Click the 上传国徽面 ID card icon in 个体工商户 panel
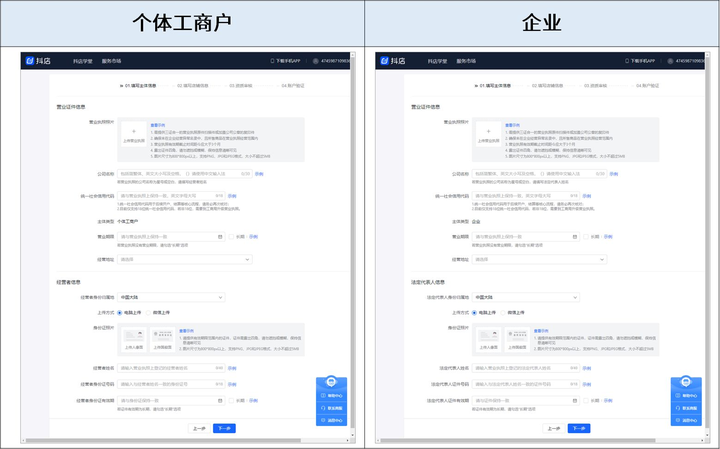The image size is (720, 449). 162,336
